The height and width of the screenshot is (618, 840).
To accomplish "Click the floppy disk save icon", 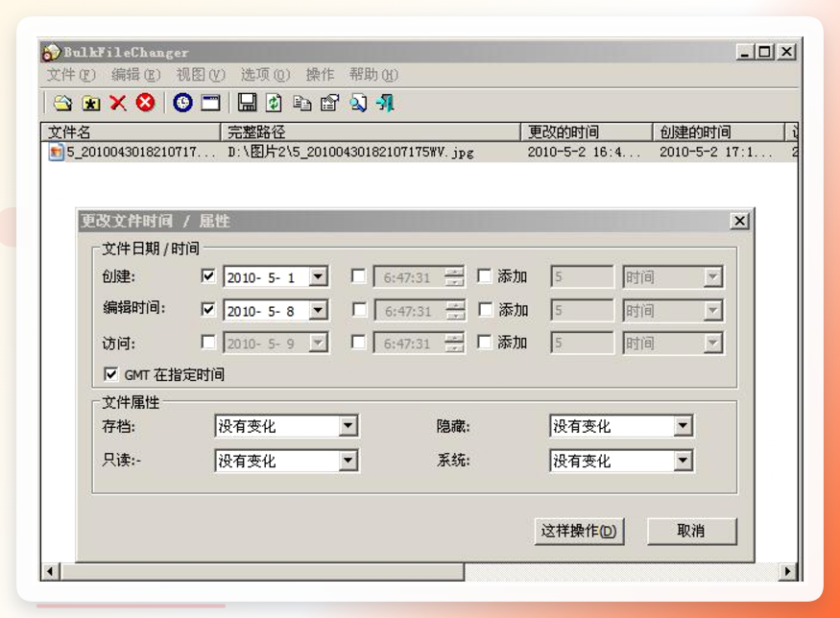I will 247,103.
